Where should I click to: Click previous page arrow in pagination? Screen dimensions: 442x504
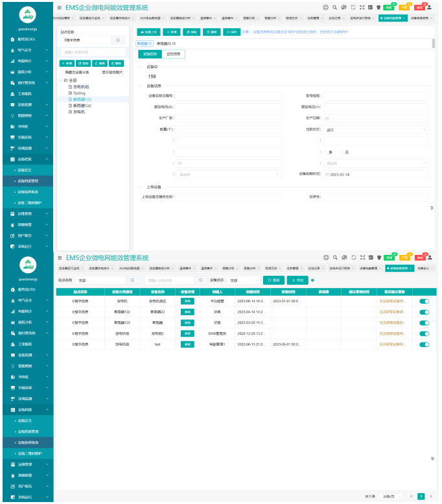(412, 496)
